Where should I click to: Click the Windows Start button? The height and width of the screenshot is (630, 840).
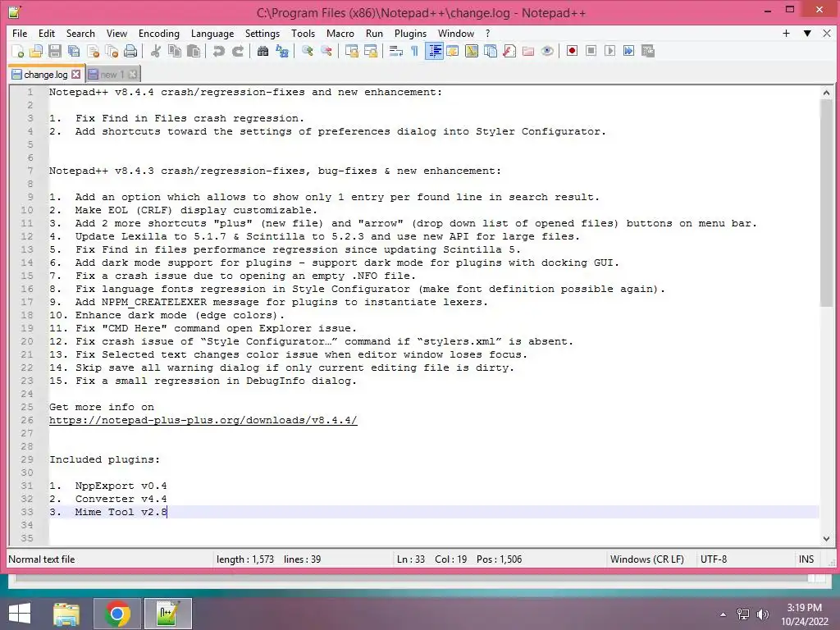[20, 614]
